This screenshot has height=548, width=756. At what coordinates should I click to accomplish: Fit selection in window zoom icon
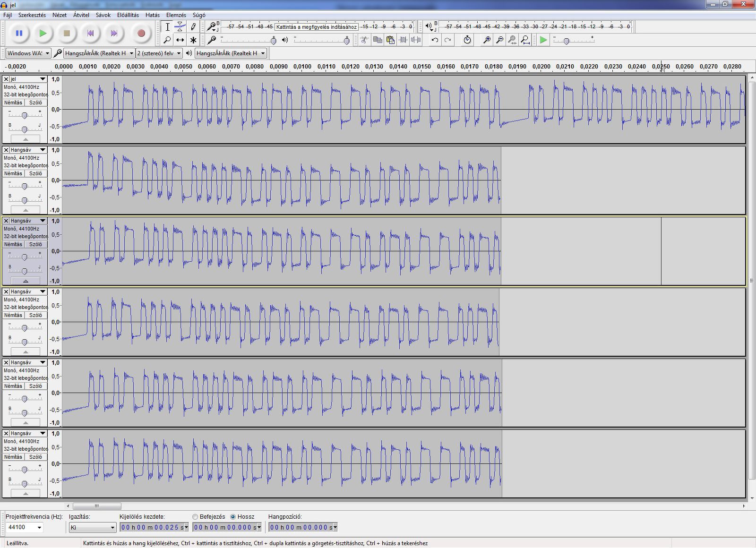tap(512, 40)
